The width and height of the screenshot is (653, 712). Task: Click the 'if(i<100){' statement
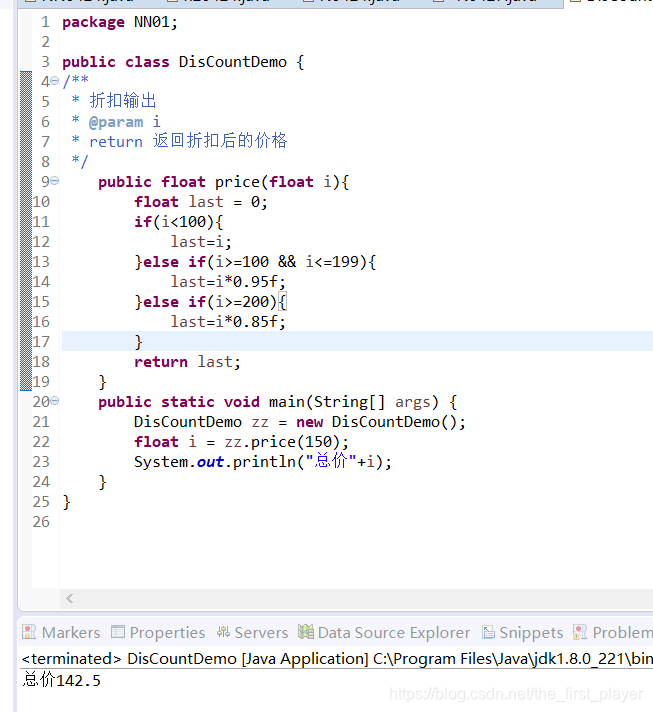click(178, 222)
